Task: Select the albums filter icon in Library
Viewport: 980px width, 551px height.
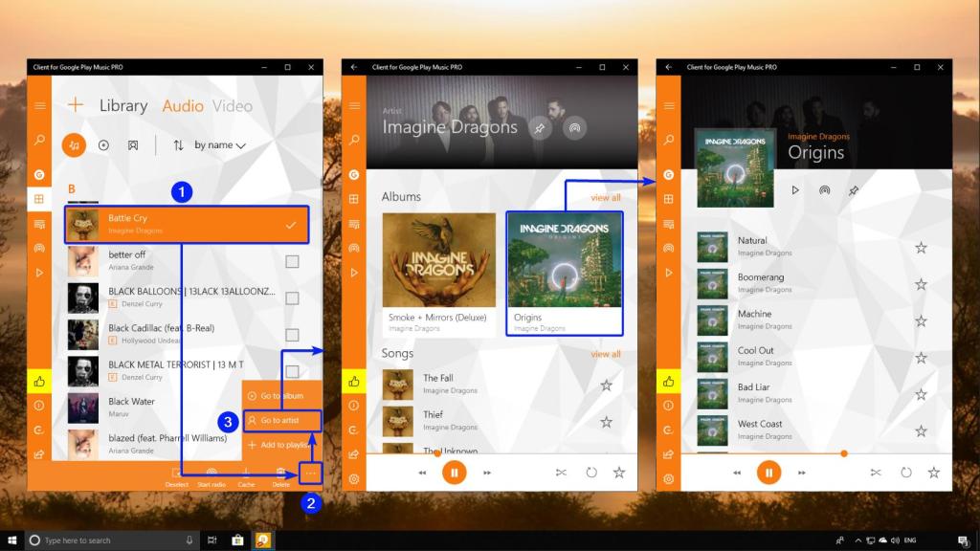Action: tap(103, 145)
